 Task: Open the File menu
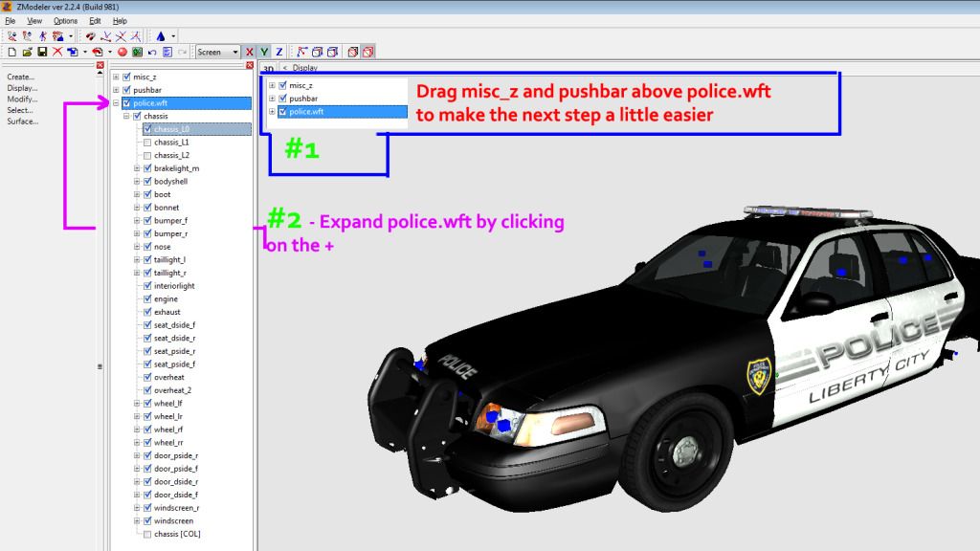click(10, 21)
